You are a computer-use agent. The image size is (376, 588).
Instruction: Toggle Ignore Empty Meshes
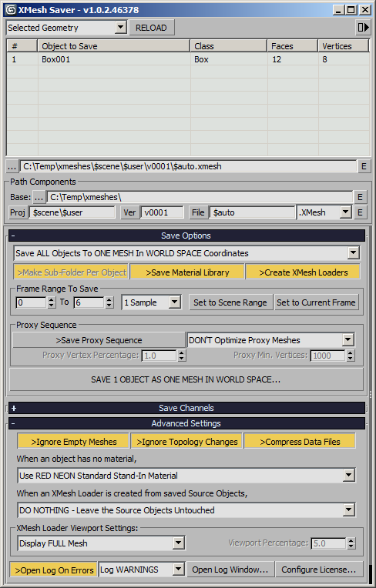click(x=73, y=442)
